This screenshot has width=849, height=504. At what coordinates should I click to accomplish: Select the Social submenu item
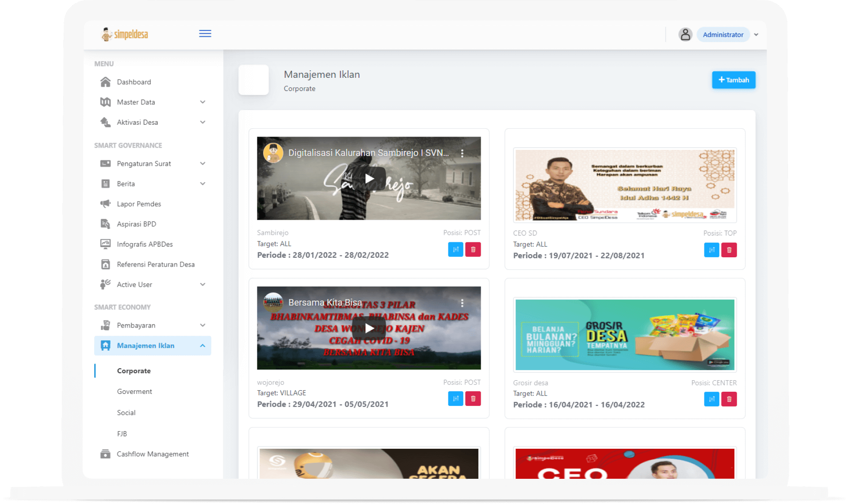click(x=126, y=412)
